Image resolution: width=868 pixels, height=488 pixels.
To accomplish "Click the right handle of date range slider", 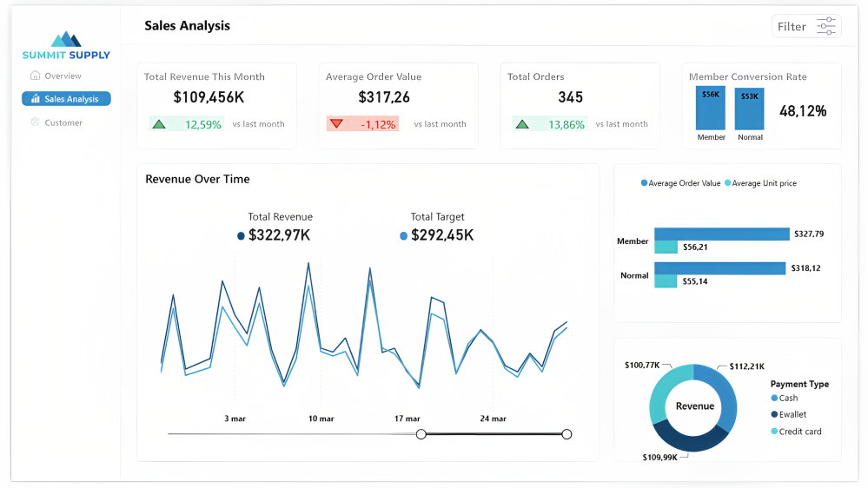I will [567, 434].
